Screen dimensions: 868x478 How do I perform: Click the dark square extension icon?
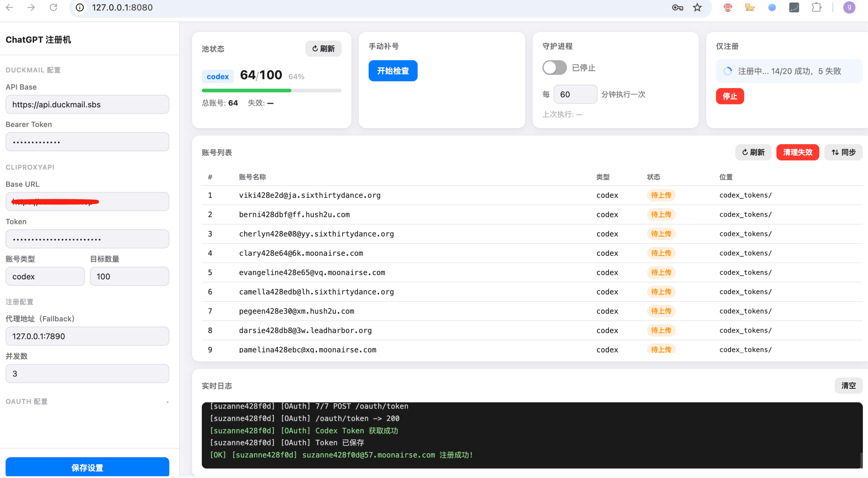(794, 7)
